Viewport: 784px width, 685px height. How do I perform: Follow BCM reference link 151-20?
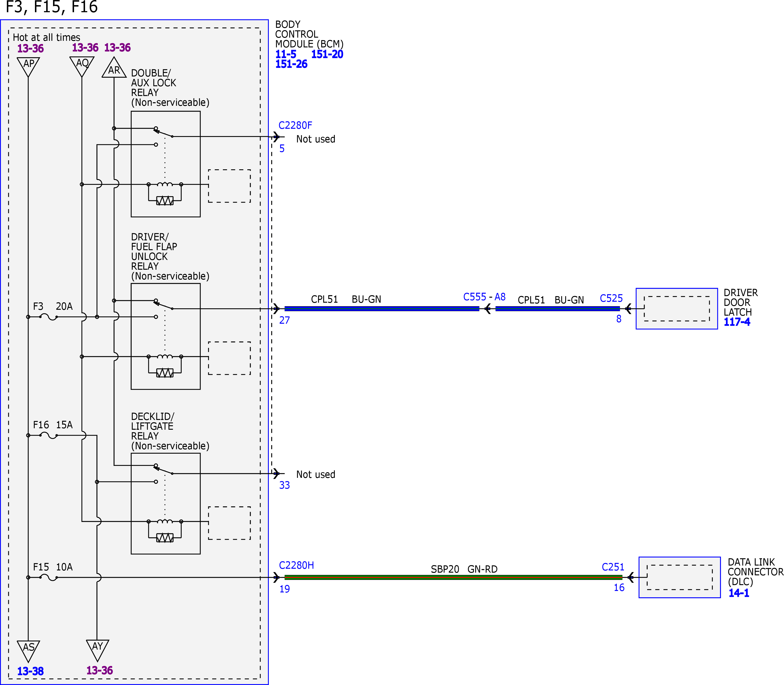(x=327, y=54)
